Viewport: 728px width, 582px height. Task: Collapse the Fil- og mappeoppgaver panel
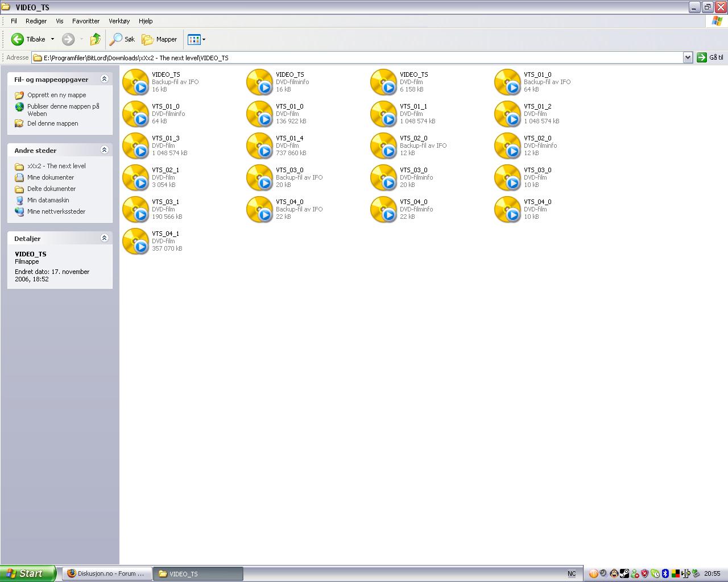[104, 79]
